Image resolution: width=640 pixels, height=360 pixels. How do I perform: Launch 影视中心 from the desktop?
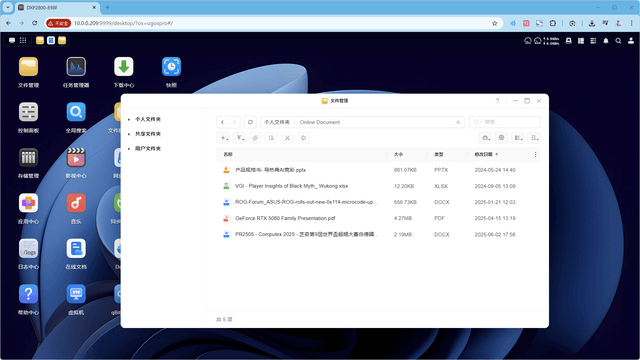(76, 158)
